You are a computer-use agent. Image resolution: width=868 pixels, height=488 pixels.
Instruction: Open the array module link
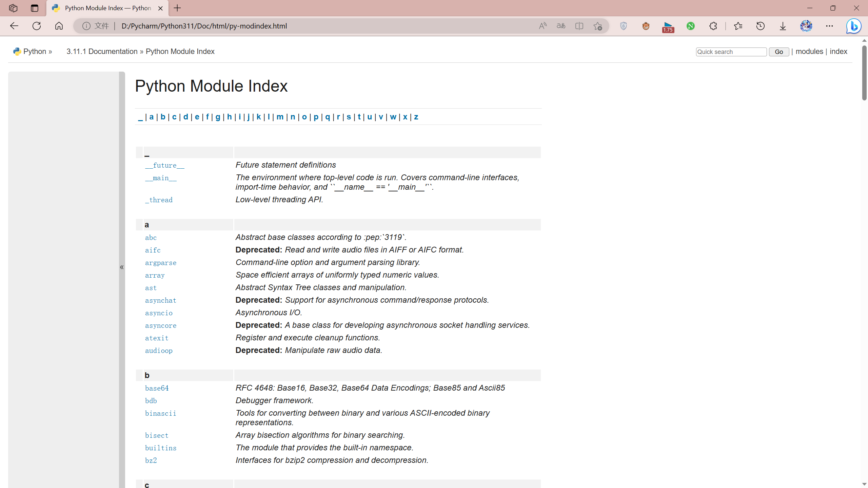click(x=155, y=275)
